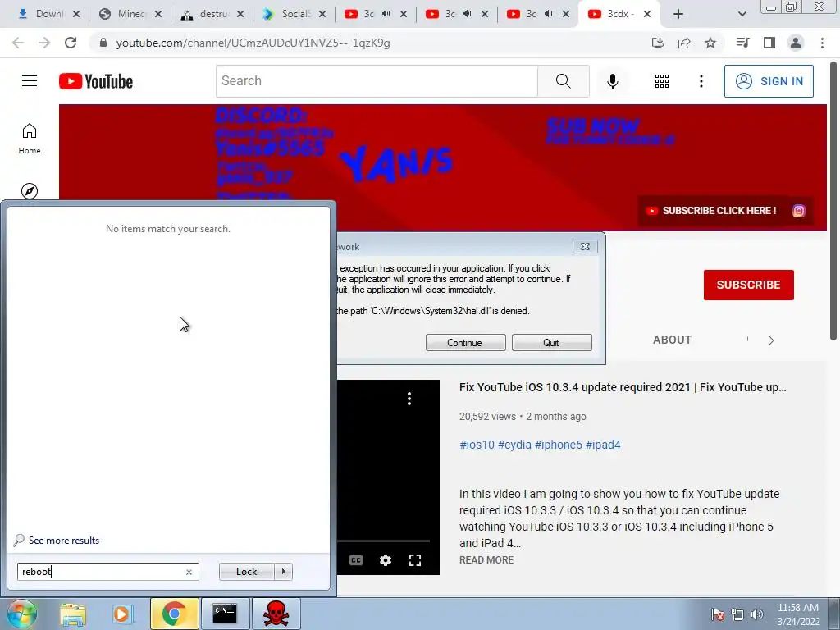840x630 pixels.
Task: Open Fix YouTube iOS 10.3.4 video title
Action: [623, 387]
